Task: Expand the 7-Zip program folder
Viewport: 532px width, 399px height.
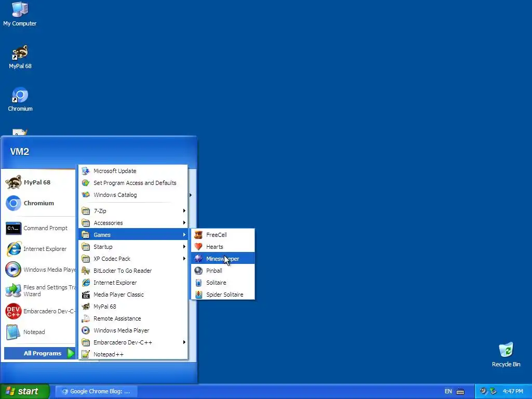Action: (133, 211)
